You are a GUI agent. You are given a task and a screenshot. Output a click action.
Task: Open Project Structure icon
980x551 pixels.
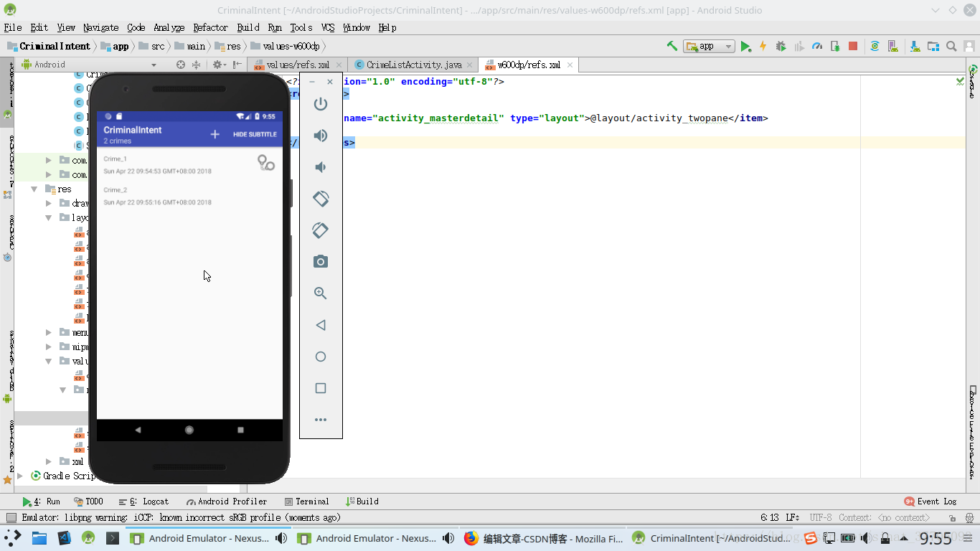coord(933,46)
